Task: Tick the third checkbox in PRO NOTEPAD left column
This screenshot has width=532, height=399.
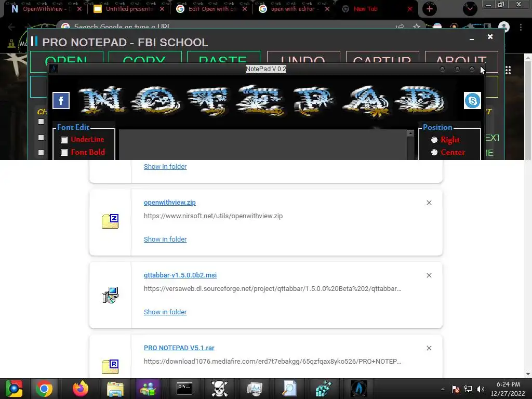Action: click(41, 153)
